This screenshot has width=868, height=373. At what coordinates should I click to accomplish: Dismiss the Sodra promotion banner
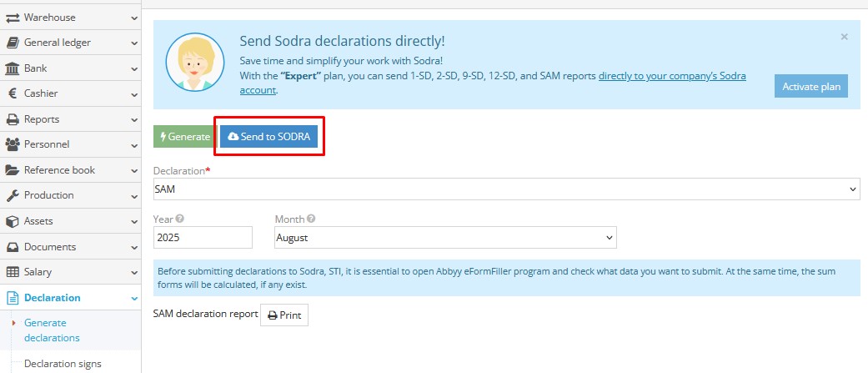844,37
